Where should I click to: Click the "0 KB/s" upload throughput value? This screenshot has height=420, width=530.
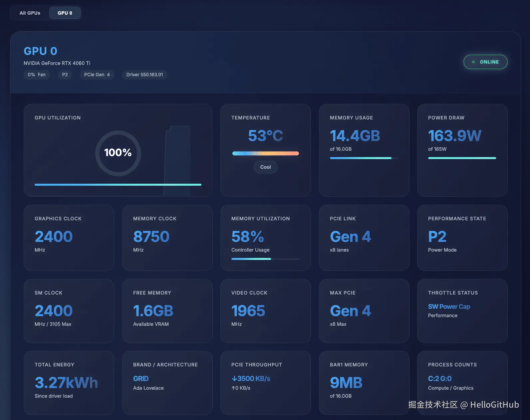(241, 388)
